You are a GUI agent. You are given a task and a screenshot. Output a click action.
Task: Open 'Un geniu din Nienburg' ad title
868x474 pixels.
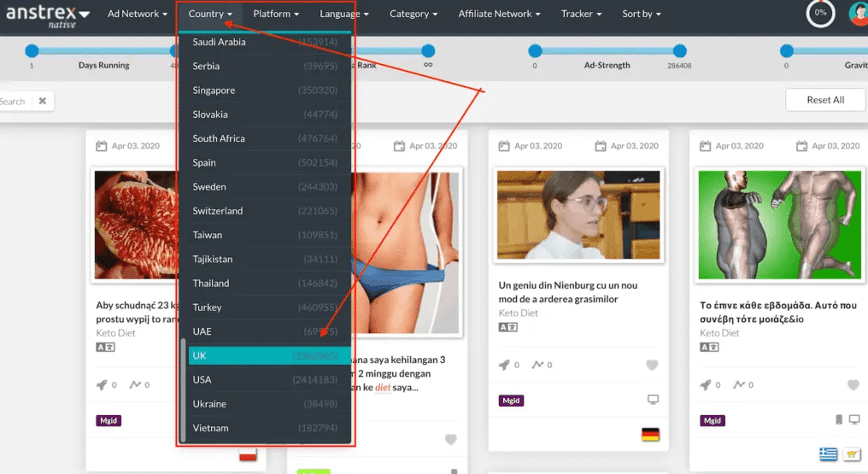point(568,292)
